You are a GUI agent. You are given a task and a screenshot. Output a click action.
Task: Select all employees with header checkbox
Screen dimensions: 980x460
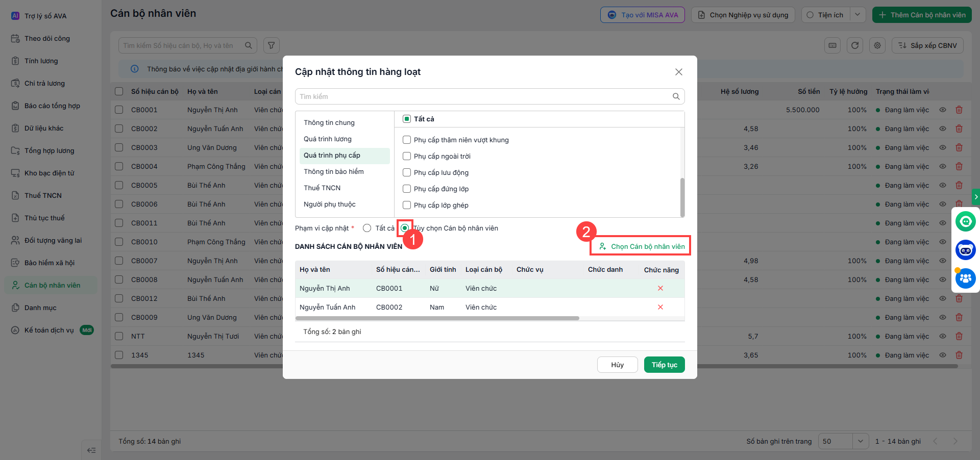[x=119, y=91]
